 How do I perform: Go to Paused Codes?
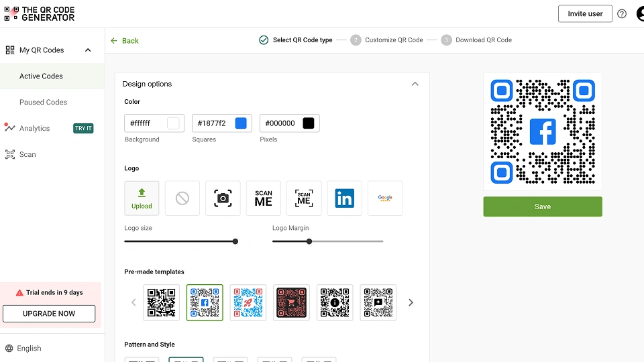[x=43, y=103]
